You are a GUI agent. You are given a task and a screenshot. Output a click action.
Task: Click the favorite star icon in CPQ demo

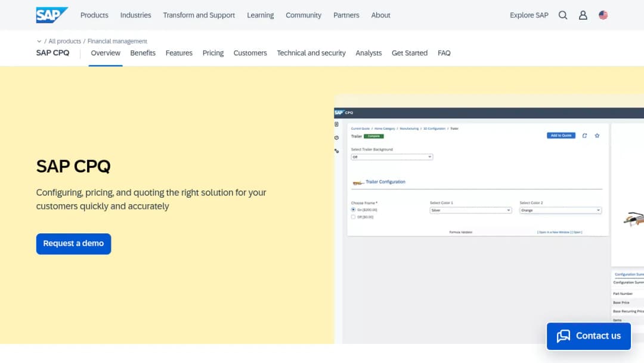597,136
